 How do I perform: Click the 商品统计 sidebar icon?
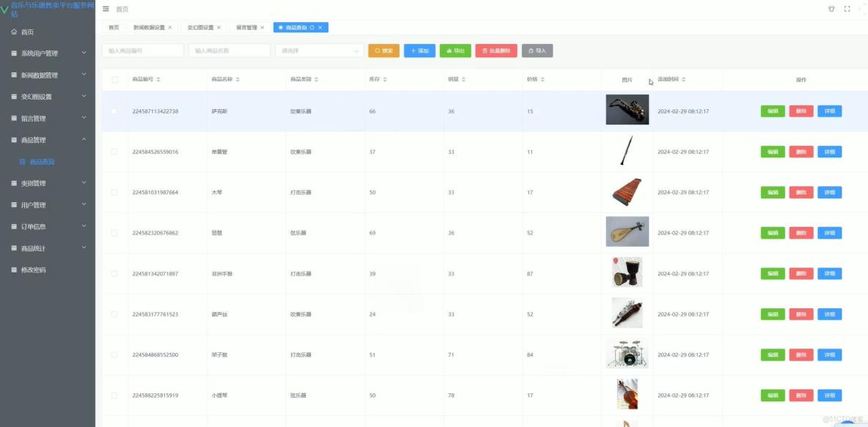tap(15, 248)
